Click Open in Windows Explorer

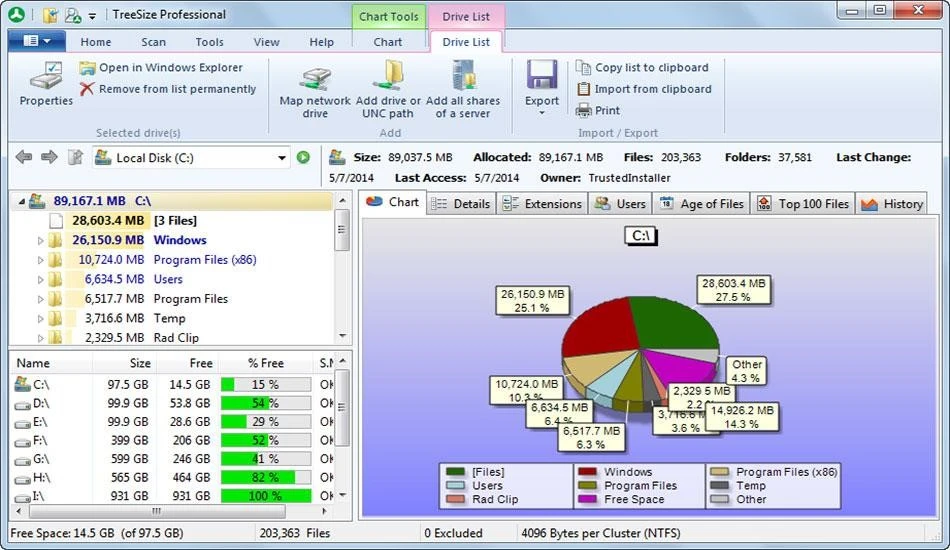click(x=161, y=68)
